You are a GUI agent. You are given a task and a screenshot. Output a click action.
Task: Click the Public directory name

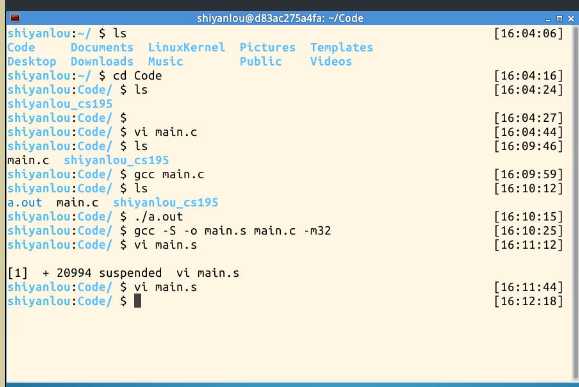tap(260, 61)
